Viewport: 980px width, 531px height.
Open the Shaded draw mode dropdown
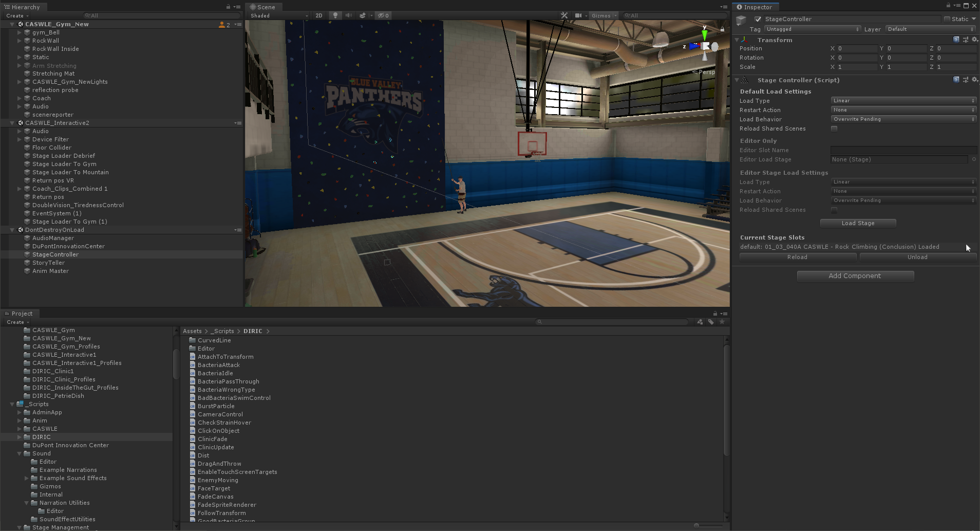(x=279, y=15)
